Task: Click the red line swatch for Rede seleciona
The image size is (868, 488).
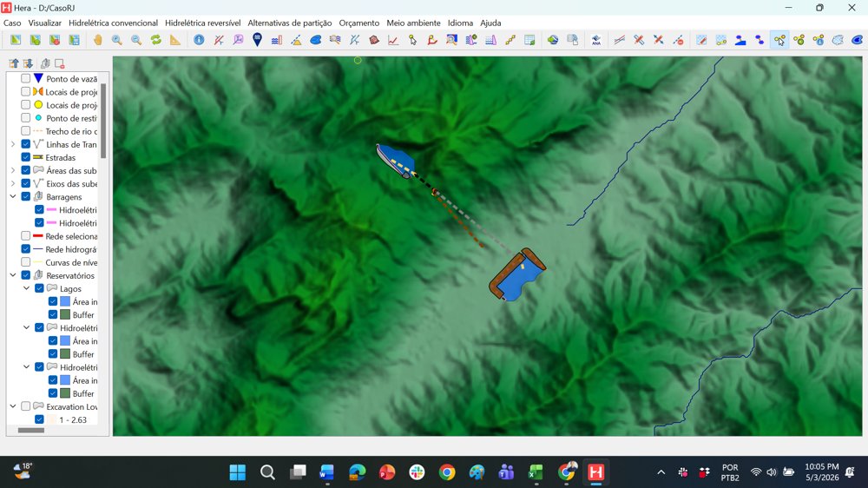Action: click(38, 236)
